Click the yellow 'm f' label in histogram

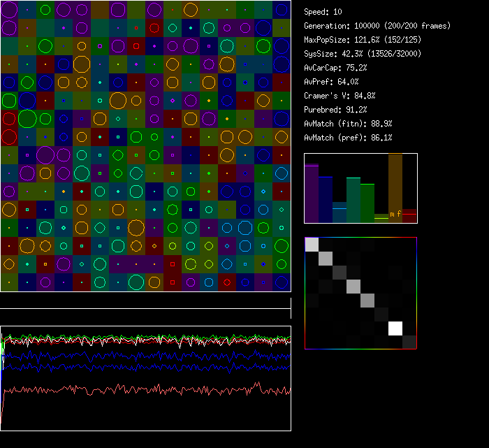click(x=395, y=214)
